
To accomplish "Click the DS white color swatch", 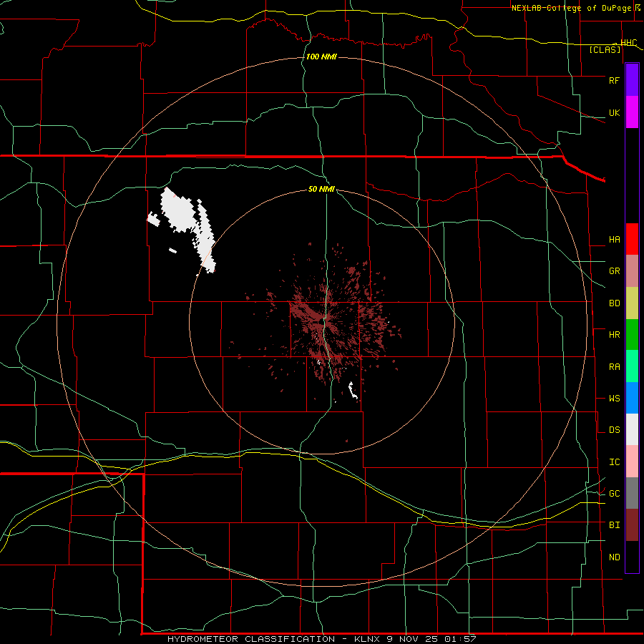I will (x=632, y=429).
